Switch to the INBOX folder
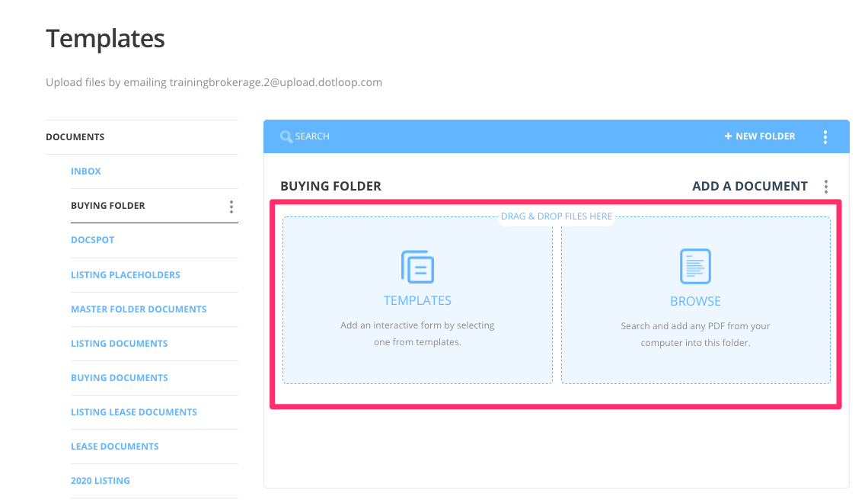The height and width of the screenshot is (503, 868). (85, 171)
